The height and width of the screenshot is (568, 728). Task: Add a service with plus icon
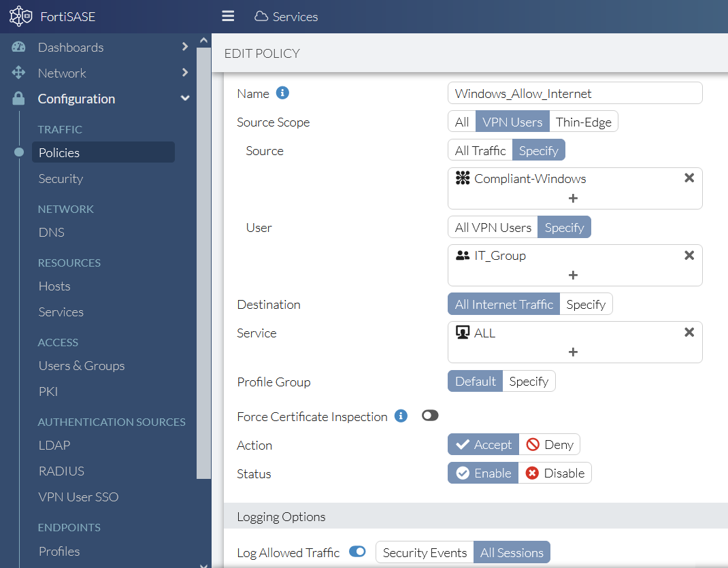tap(573, 352)
